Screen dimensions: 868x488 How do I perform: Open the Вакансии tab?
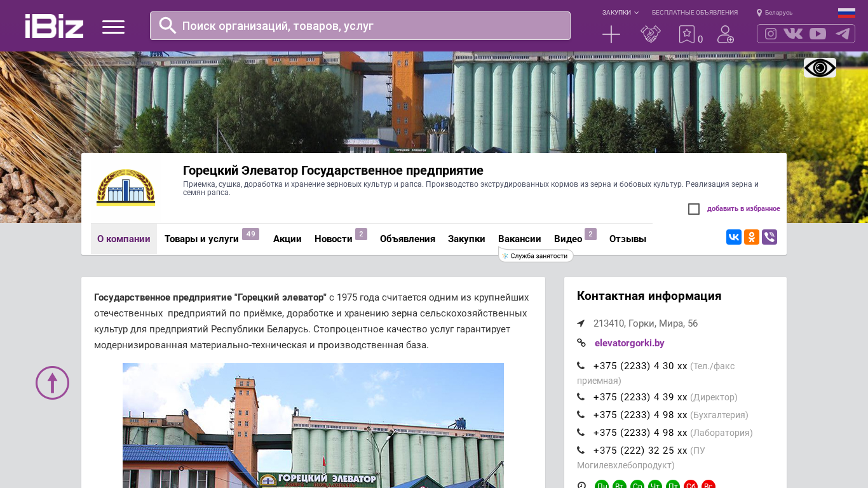click(x=520, y=239)
